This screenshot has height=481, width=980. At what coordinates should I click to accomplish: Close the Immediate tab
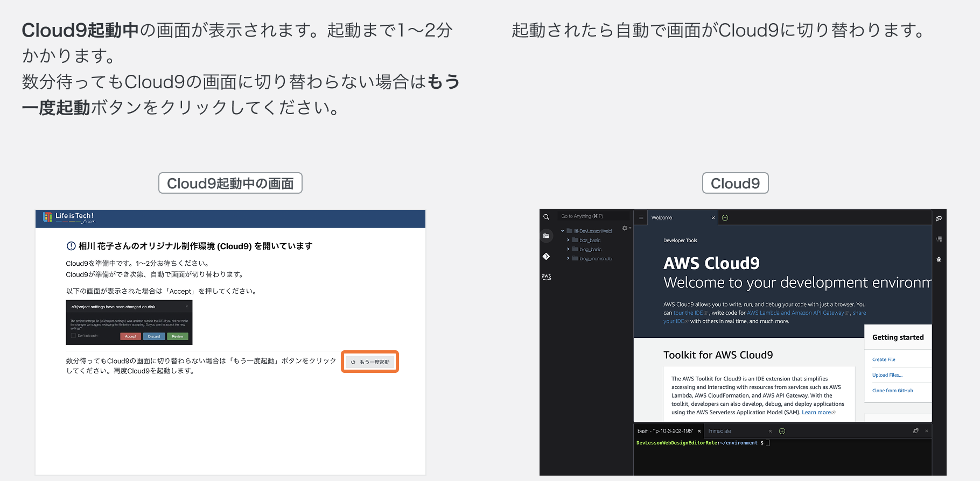coord(770,431)
